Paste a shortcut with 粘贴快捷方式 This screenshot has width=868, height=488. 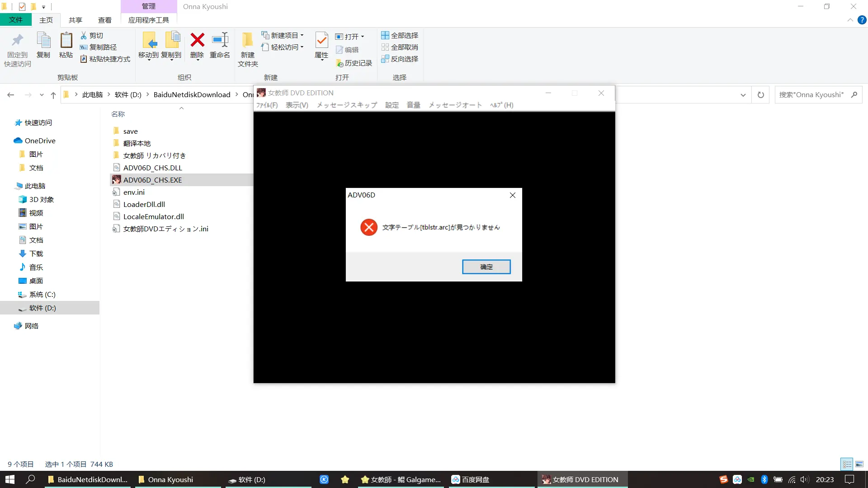(x=105, y=59)
